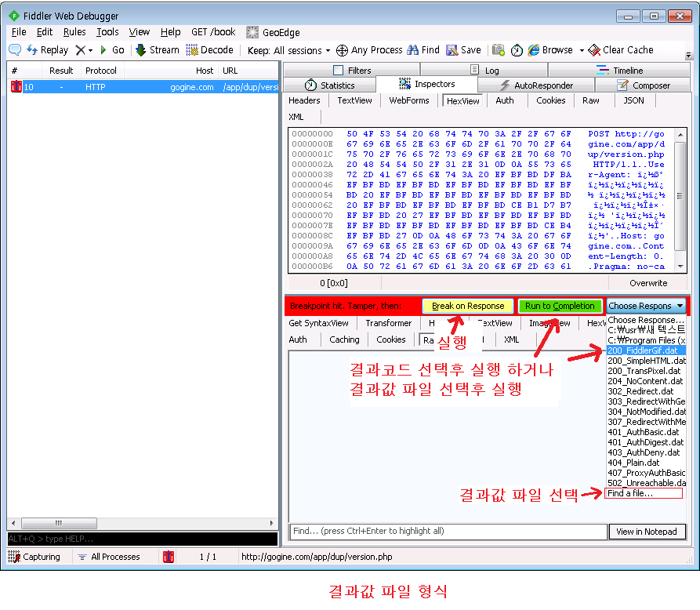
Task: Expand the Choose Response dropdown
Action: pos(646,306)
